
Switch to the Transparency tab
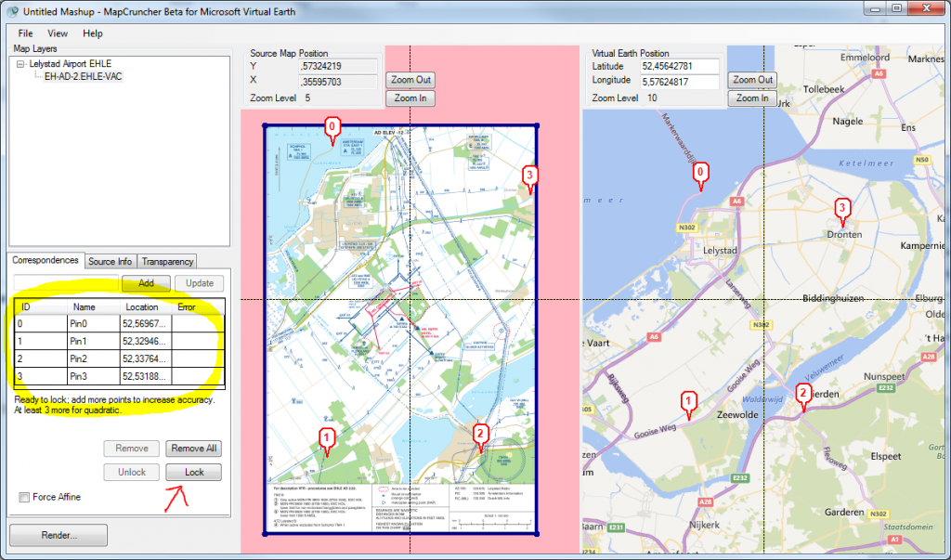(x=166, y=261)
